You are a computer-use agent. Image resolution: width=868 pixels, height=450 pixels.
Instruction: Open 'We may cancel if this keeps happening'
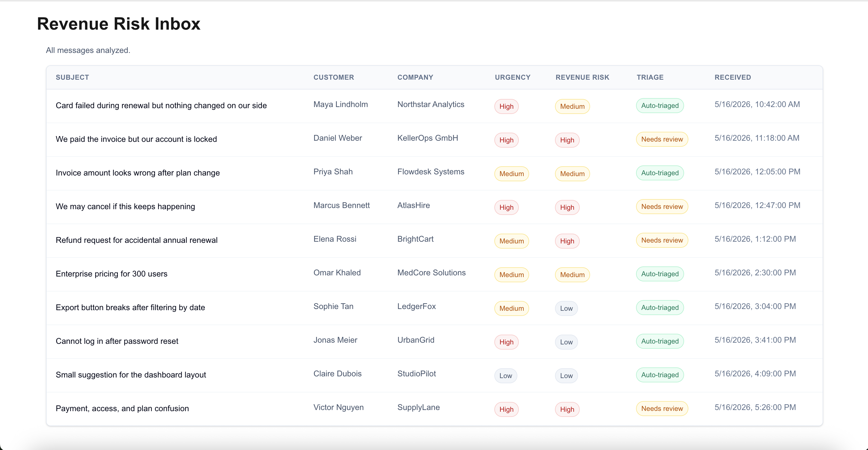pyautogui.click(x=125, y=207)
